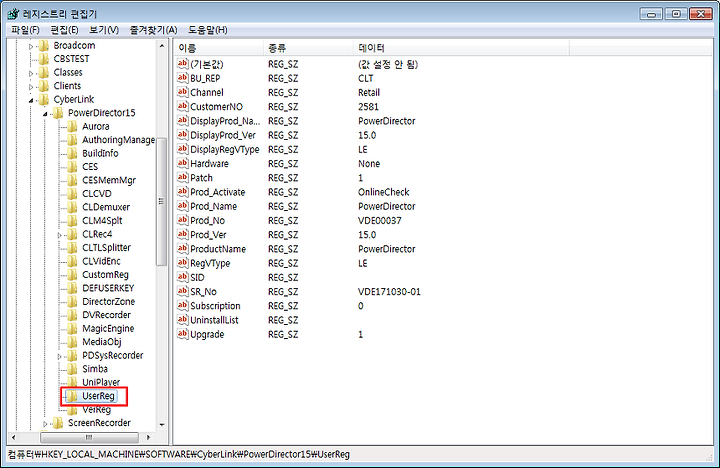Collapse the CyberLink tree node
Screen dimensions: 720x468
[31, 100]
